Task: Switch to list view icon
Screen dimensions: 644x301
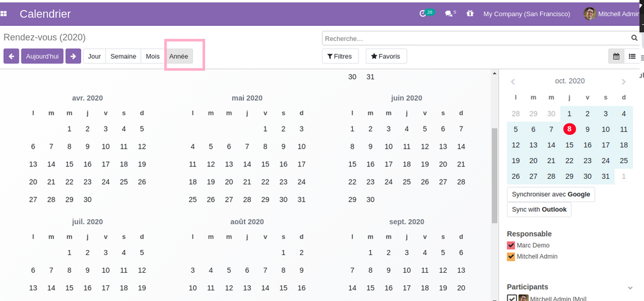Action: (632, 57)
